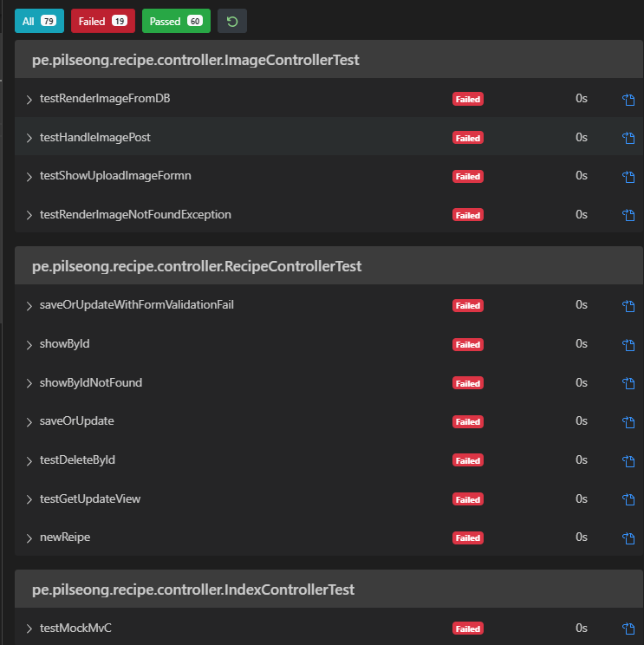Select the saveOrUpdateWithFormValidationFail test name
The height and width of the screenshot is (645, 644).
tap(137, 305)
